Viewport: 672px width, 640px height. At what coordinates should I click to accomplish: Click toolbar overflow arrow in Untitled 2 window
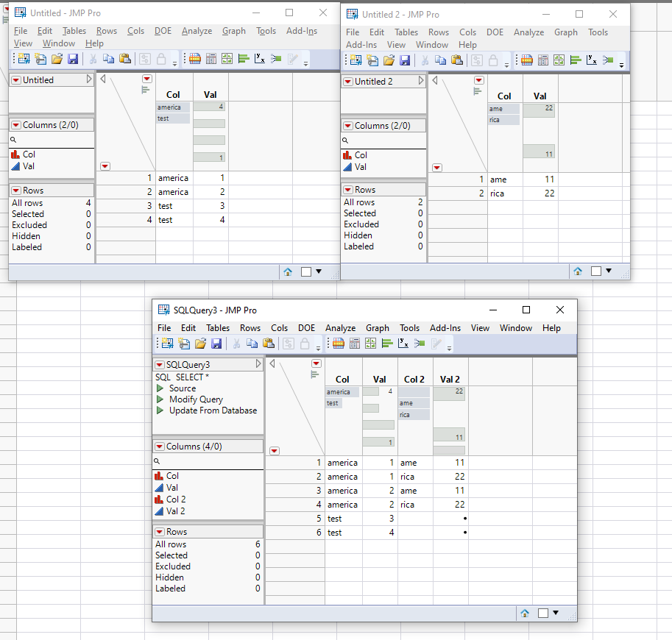[x=621, y=65]
